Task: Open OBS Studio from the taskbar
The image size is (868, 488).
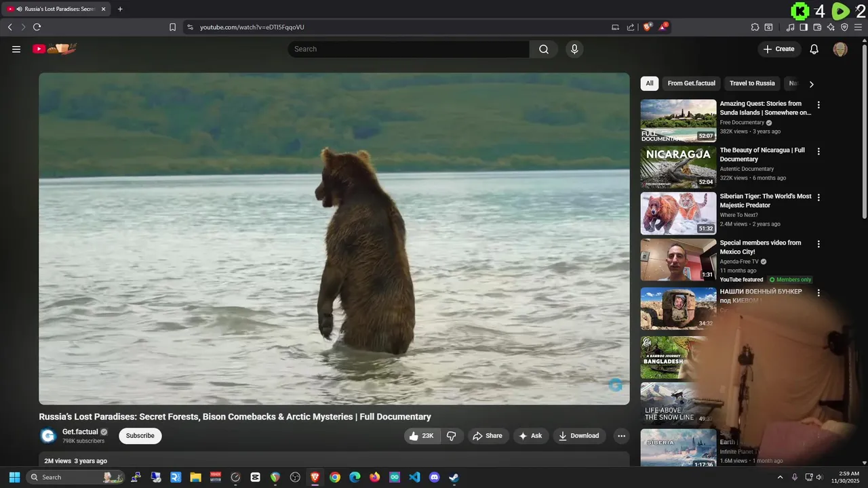Action: click(295, 477)
